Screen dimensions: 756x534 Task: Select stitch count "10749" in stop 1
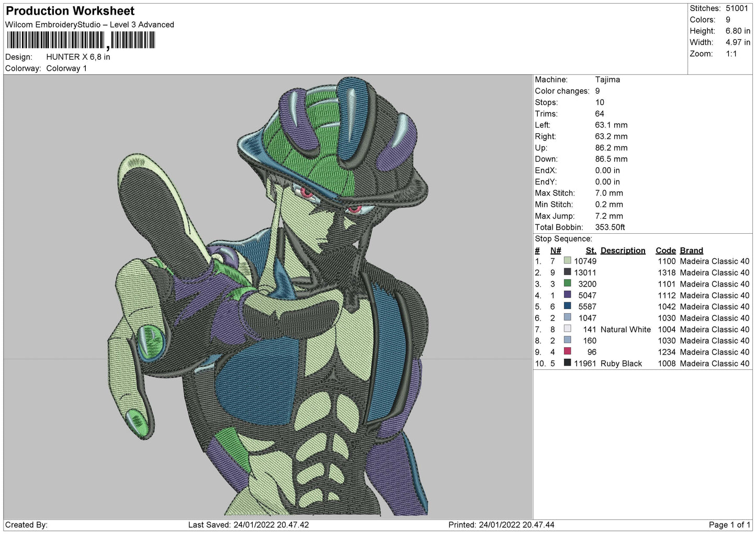tap(585, 261)
